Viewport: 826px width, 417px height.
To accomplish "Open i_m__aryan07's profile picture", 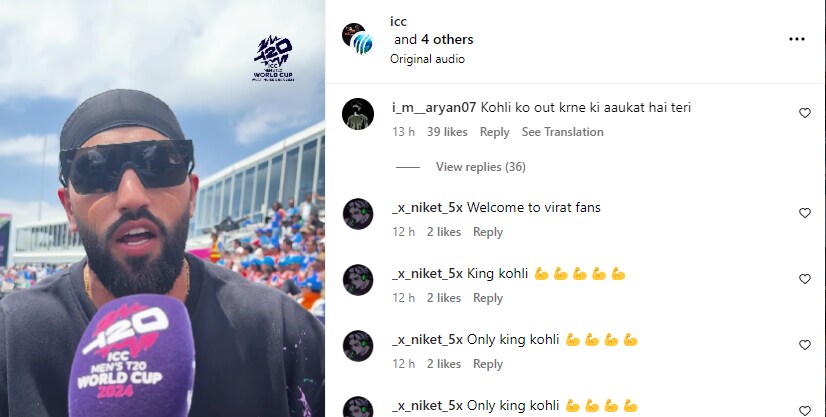I will tap(358, 114).
